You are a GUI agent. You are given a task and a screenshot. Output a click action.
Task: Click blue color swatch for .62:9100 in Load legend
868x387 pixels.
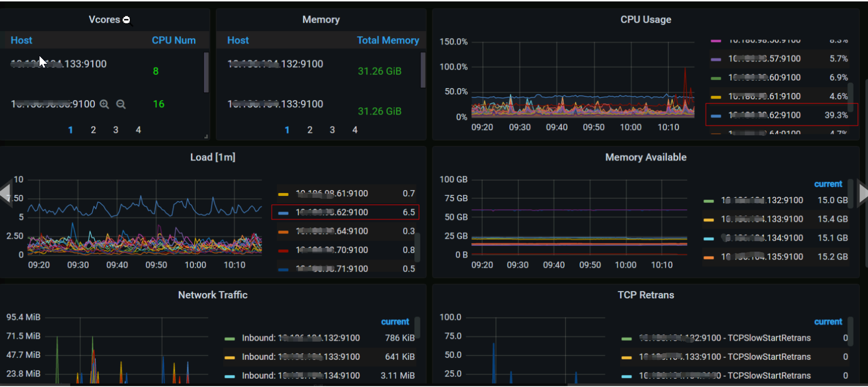283,213
